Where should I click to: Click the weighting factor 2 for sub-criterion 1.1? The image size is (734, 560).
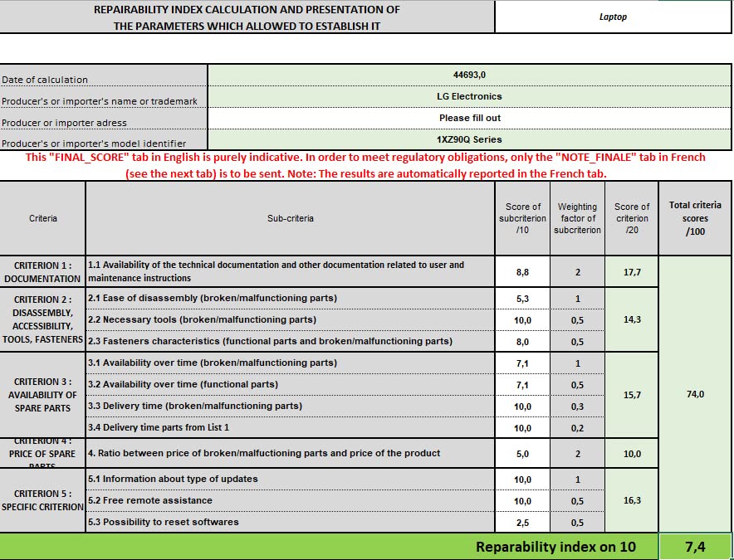pos(577,272)
